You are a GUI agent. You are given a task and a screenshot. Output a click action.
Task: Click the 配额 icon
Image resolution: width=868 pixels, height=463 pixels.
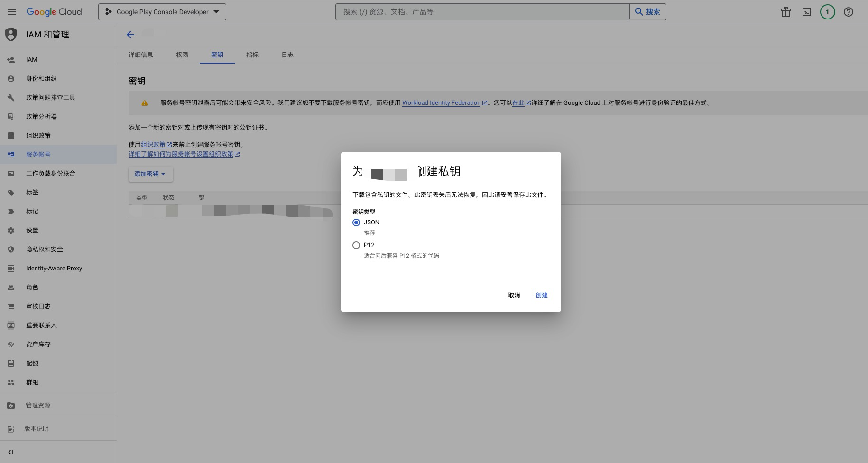click(11, 363)
